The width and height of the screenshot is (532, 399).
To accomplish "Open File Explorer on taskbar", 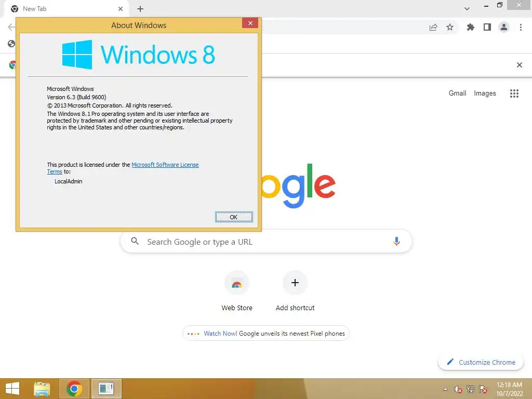I will (x=42, y=389).
